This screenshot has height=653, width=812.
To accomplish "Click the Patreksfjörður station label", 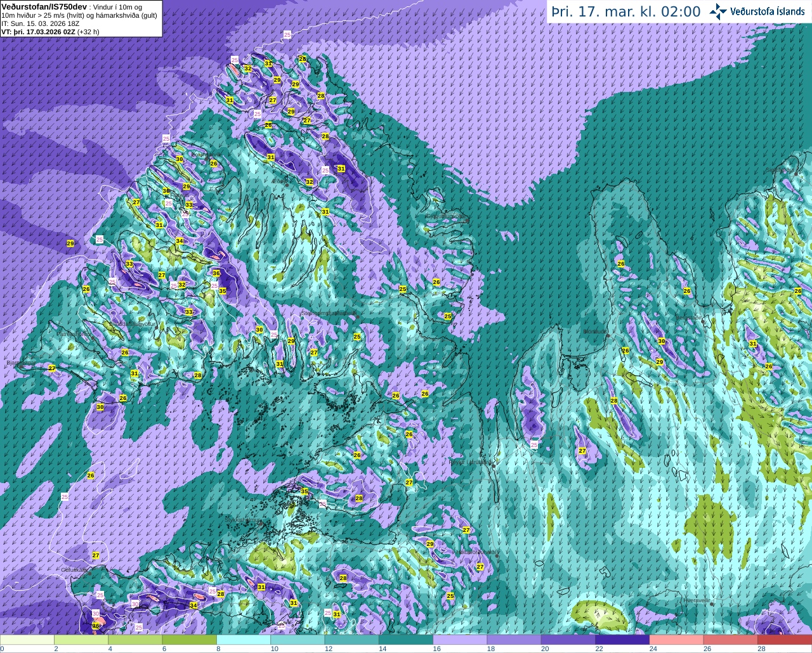I will [74, 333].
